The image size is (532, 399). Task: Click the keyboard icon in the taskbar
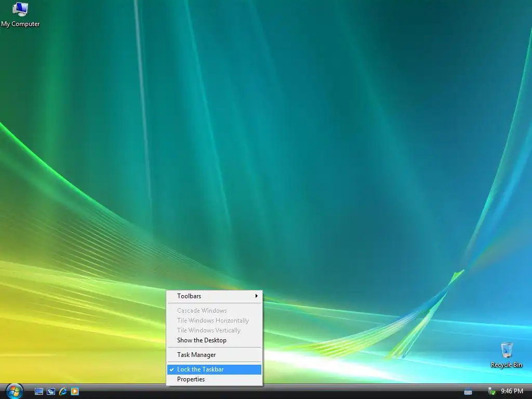(x=468, y=392)
